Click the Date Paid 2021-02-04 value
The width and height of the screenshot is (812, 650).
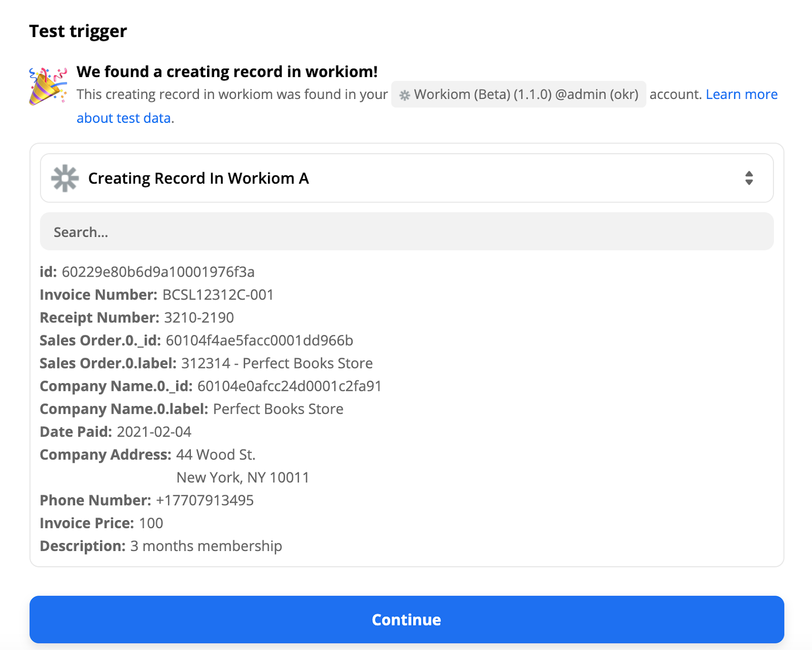click(x=154, y=432)
